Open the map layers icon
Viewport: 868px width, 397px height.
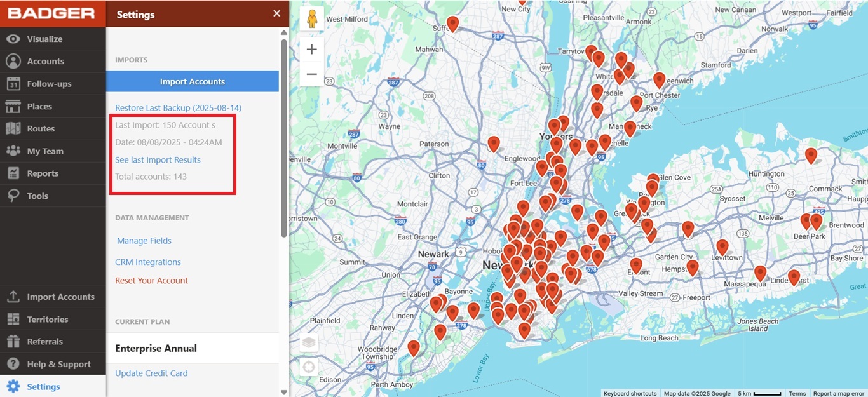309,343
